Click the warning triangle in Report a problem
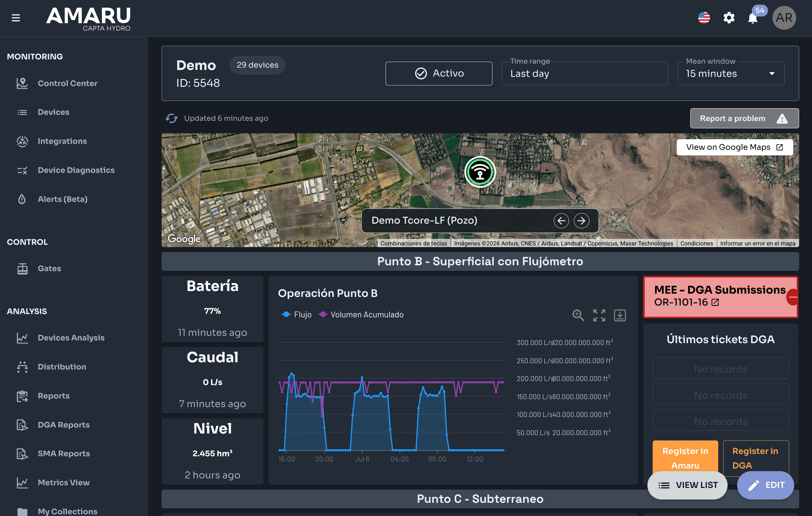The width and height of the screenshot is (812, 516). (782, 118)
